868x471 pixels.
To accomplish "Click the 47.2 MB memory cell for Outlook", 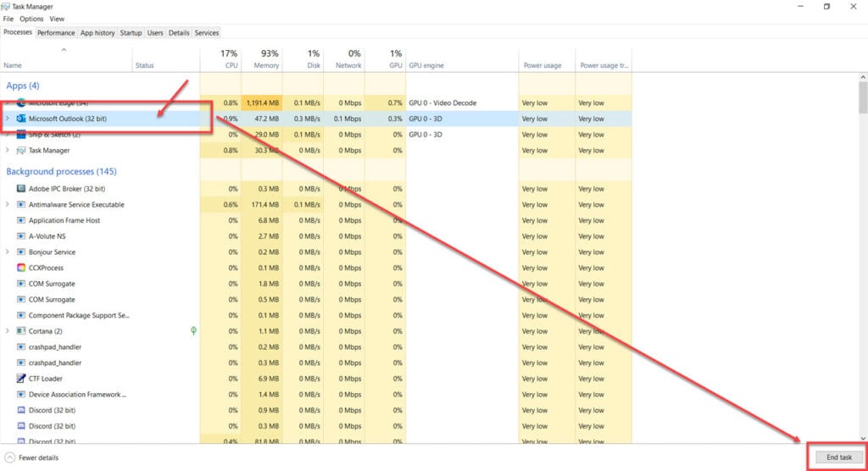I will [x=262, y=119].
